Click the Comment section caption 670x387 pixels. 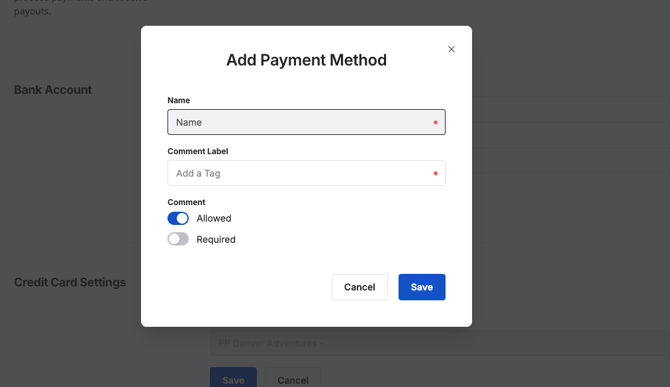(186, 202)
